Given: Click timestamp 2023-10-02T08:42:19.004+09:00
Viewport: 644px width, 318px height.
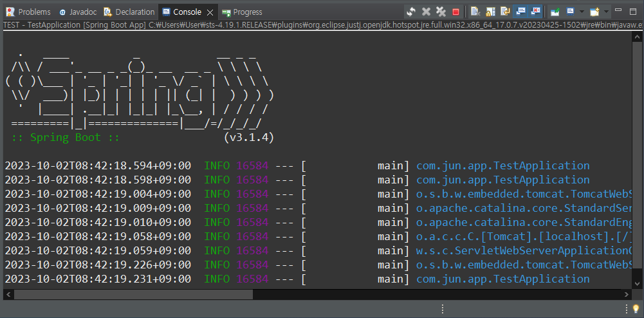Looking at the screenshot, I should [x=98, y=194].
